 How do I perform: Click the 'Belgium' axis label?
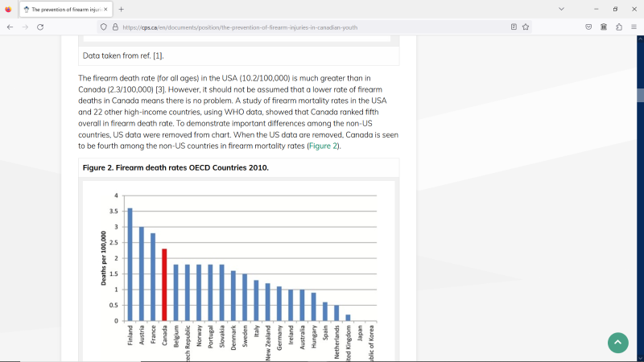tap(176, 336)
